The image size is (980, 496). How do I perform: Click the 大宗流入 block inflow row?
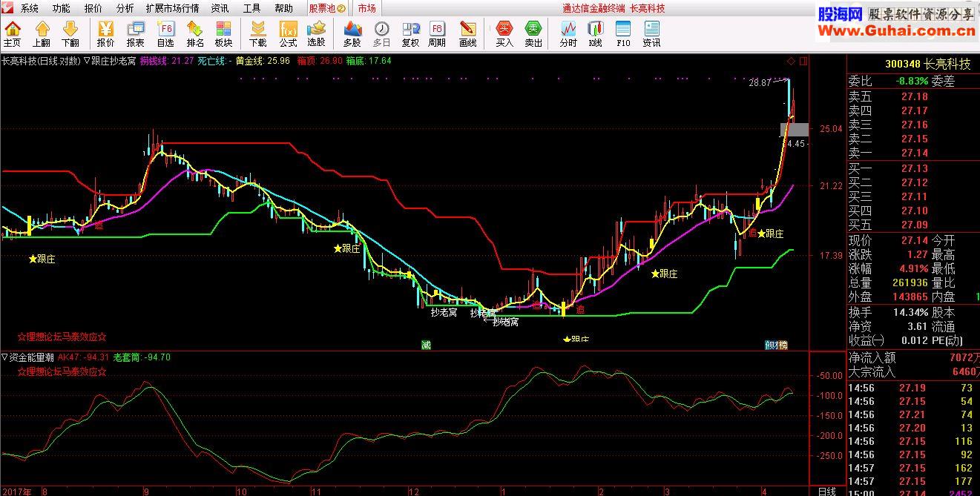pyautogui.click(x=913, y=371)
